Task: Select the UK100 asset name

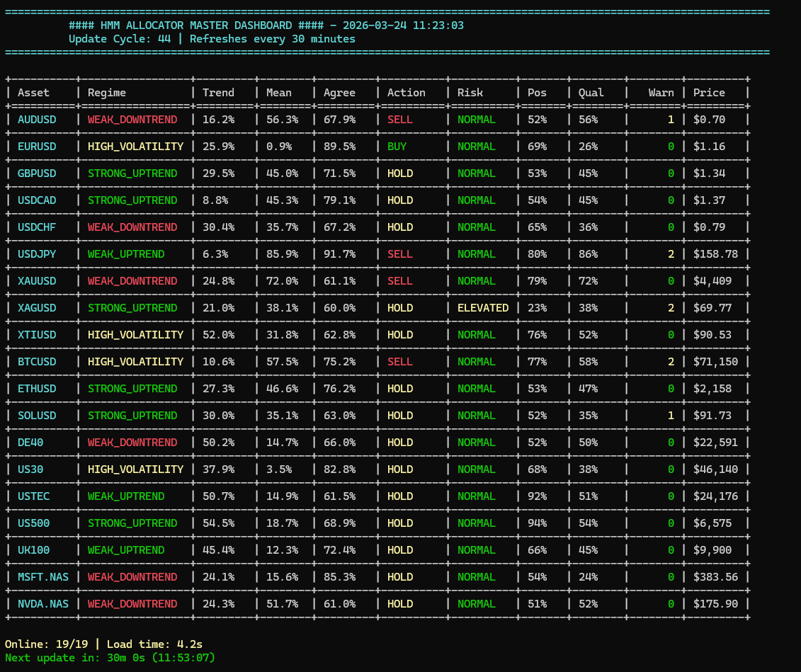Action: click(34, 550)
